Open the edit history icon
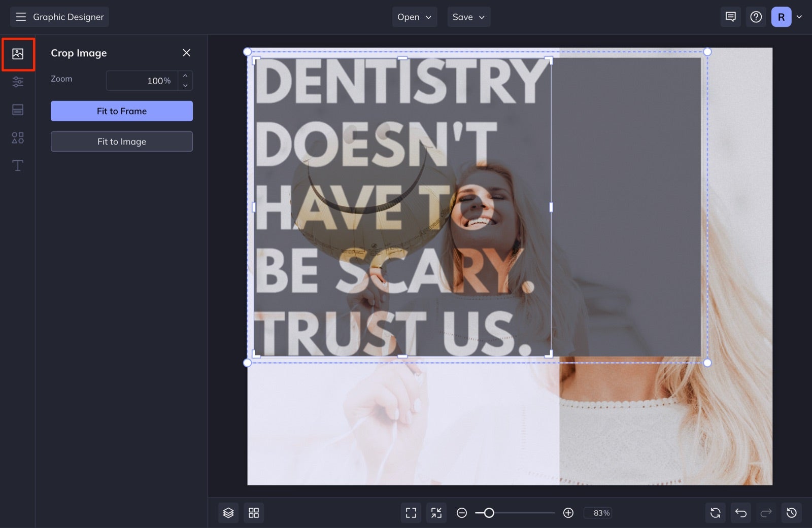This screenshot has height=528, width=812. (792, 513)
